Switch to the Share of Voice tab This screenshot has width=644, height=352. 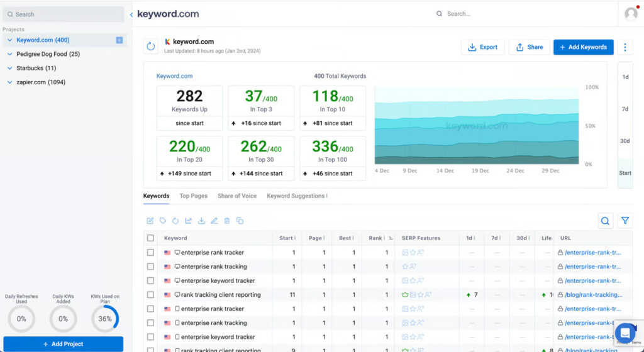click(x=237, y=196)
